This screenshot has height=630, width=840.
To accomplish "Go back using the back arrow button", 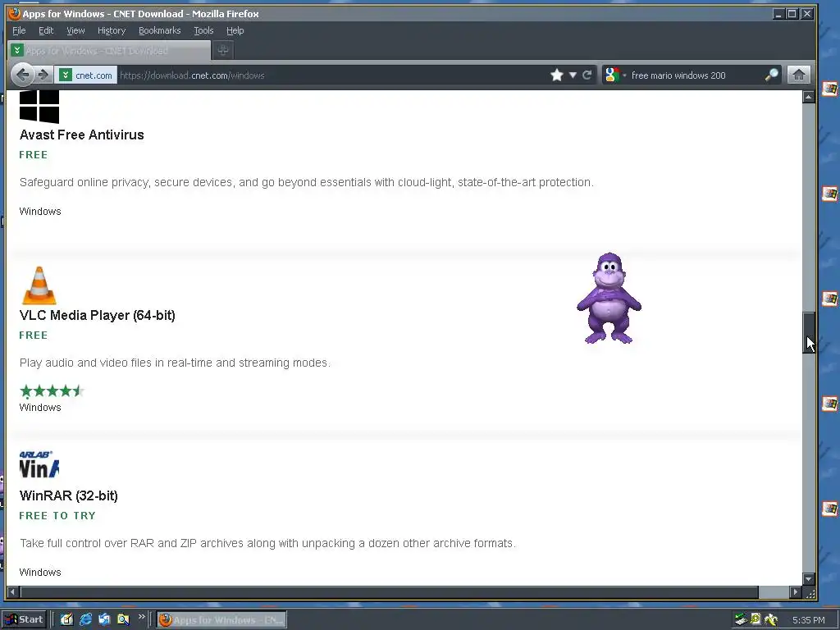I will (x=22, y=75).
